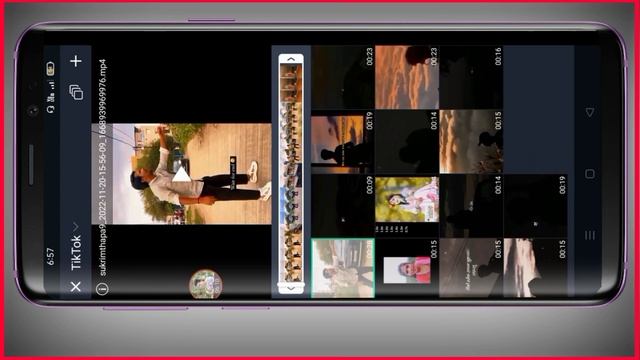Open the file info icon beside the filename
The image size is (640, 360).
coord(102,289)
